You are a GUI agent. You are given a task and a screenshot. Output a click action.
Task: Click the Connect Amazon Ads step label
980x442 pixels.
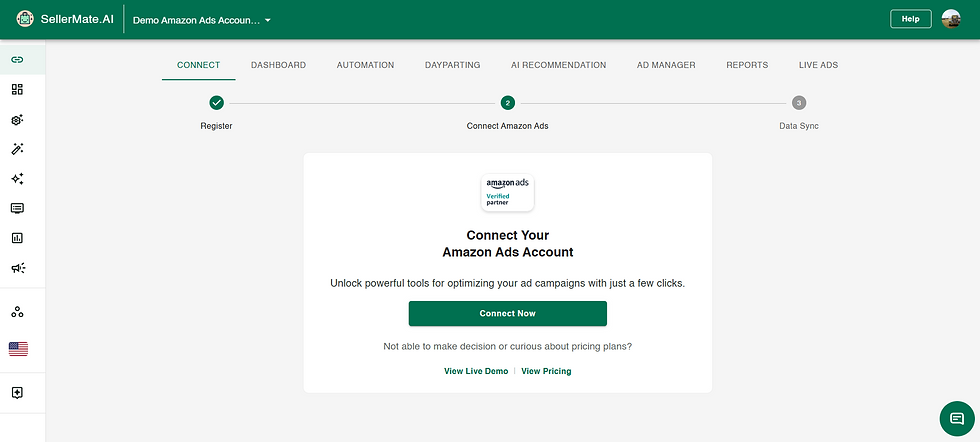508,126
